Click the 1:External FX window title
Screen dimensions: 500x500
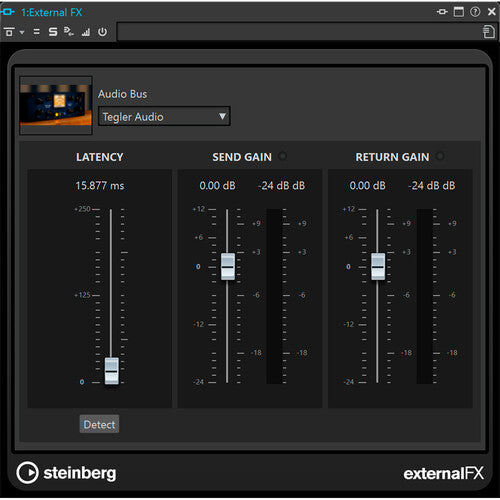tap(52, 12)
